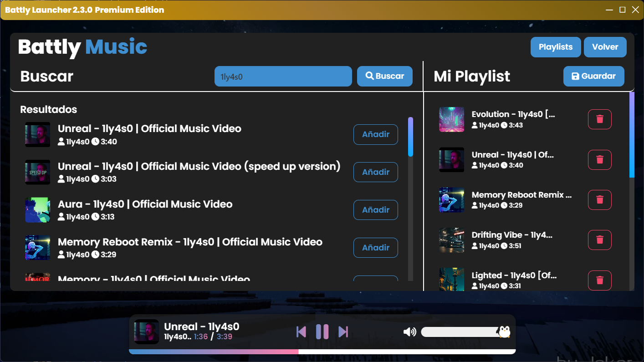Add Unreal Official Music Video 3:40 result
644x362 pixels.
[376, 134]
